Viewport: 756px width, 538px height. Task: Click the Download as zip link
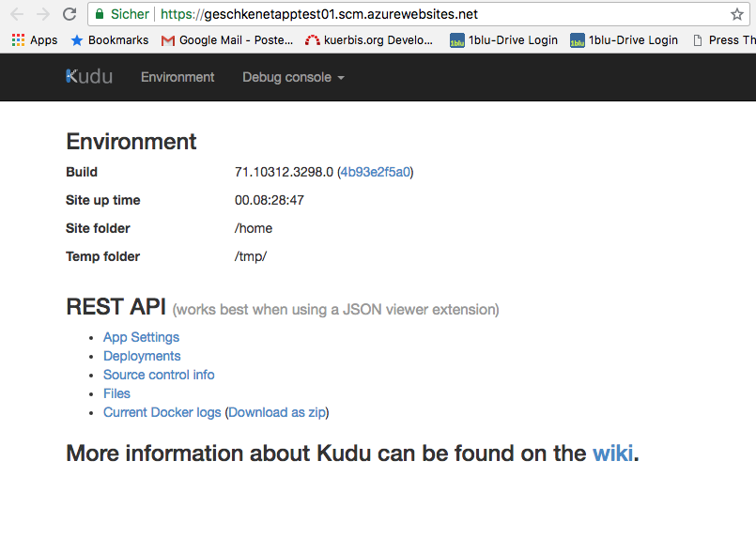[x=277, y=412]
